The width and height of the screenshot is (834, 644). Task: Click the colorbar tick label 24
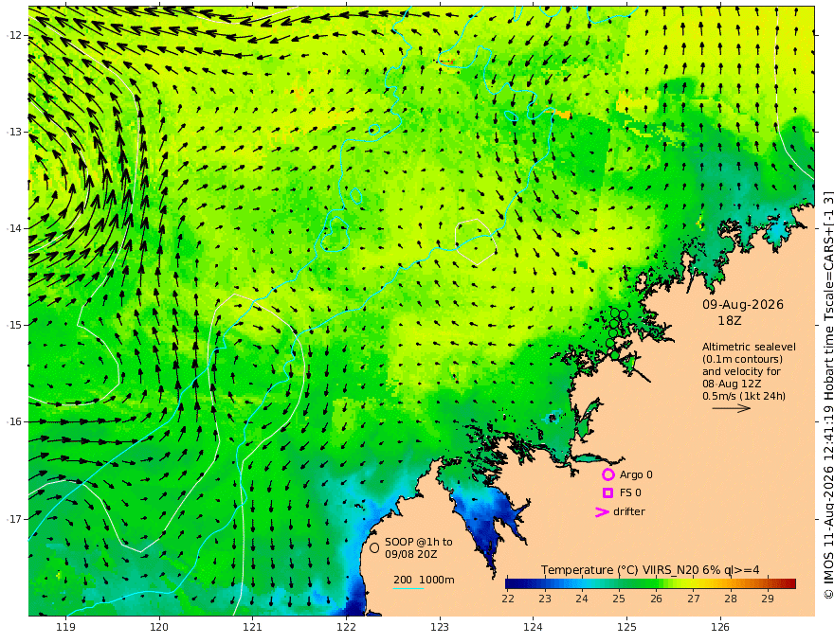[582, 599]
